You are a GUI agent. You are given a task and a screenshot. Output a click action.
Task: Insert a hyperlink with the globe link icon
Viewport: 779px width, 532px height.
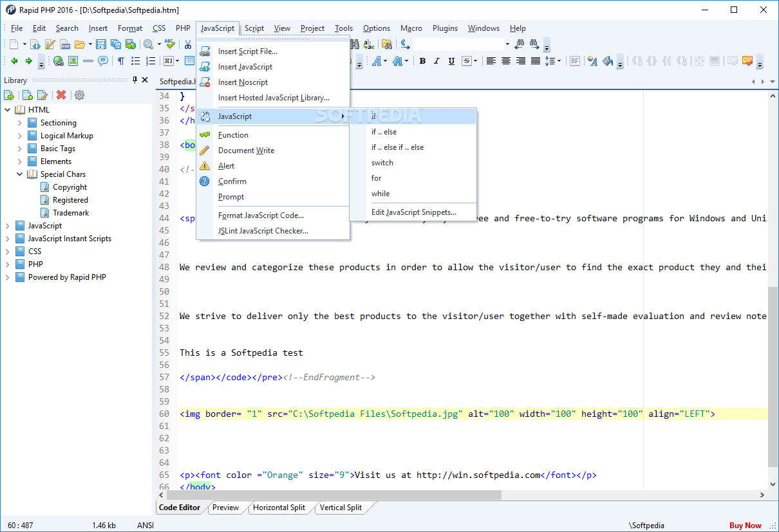click(59, 61)
